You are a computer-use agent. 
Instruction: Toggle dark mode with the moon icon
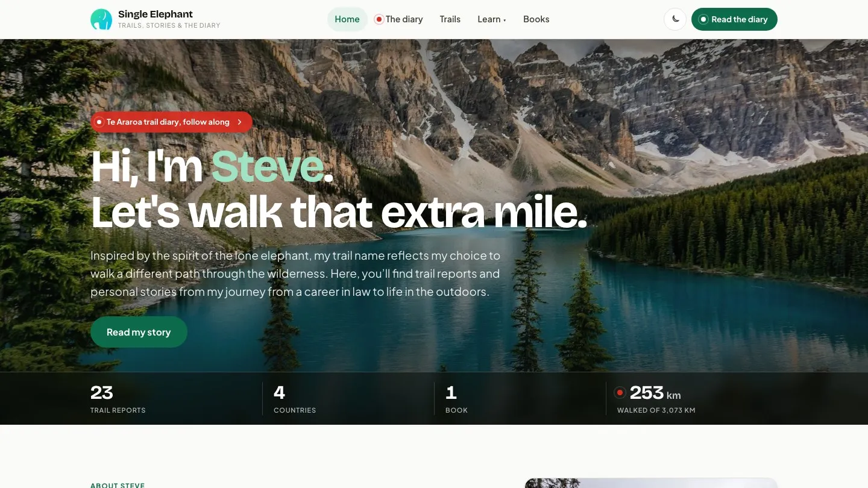pos(675,19)
